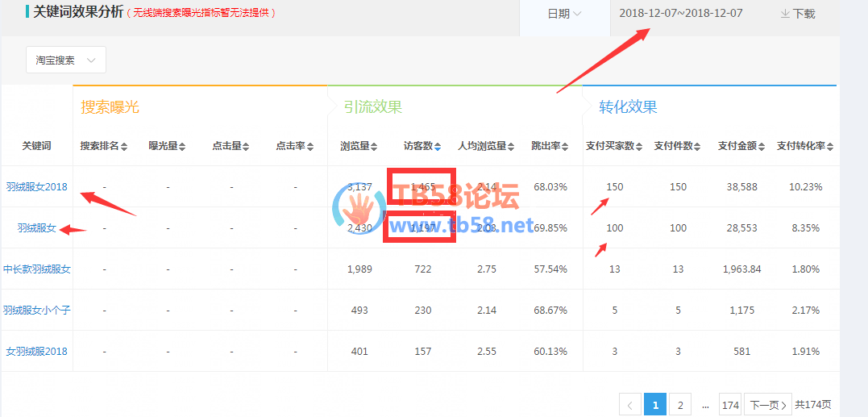868x417 pixels.
Task: Expand the 日期 date selector
Action: (x=564, y=14)
